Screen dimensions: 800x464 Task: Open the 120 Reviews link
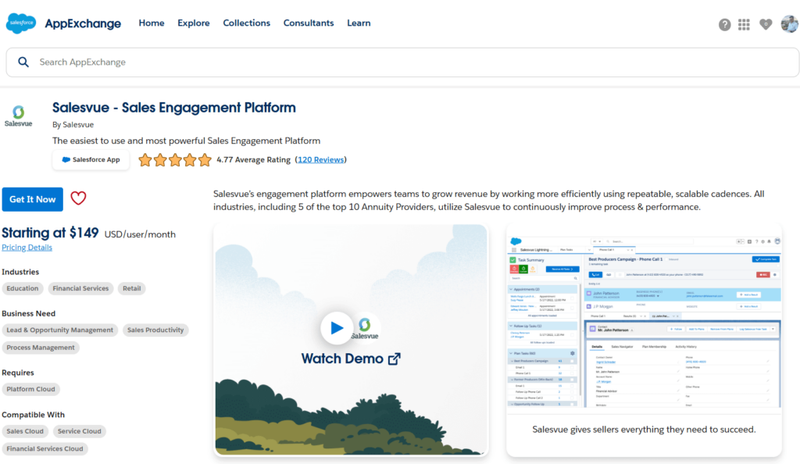[321, 160]
